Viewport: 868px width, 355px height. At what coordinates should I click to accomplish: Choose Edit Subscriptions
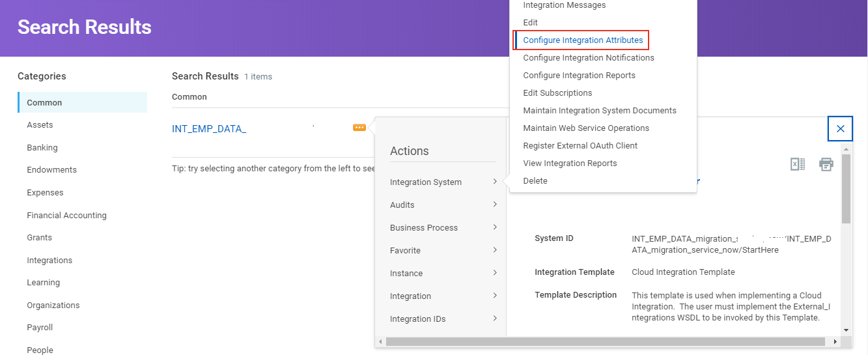557,93
